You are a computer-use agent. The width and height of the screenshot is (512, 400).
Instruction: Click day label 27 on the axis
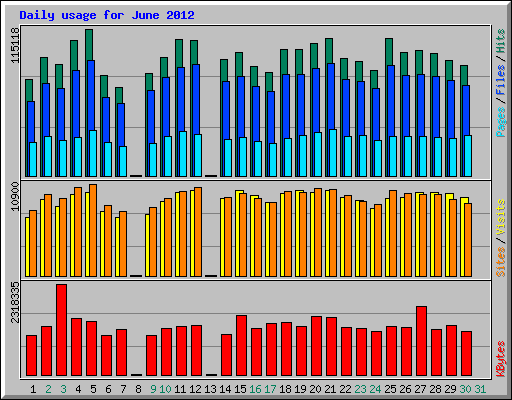(420, 389)
